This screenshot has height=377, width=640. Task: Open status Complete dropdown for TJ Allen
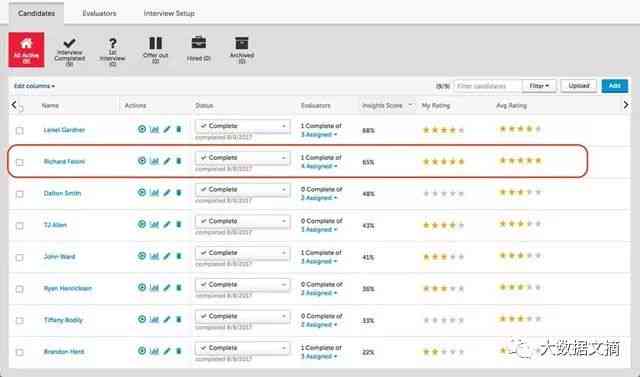click(242, 221)
